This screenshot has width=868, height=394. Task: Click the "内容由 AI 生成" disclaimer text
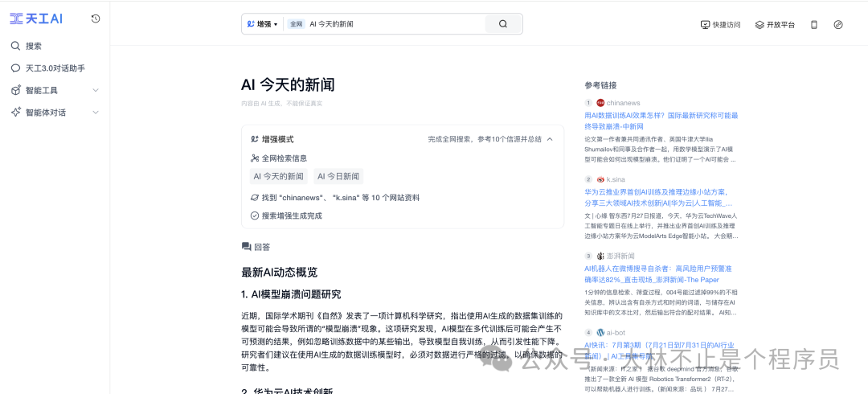[282, 103]
